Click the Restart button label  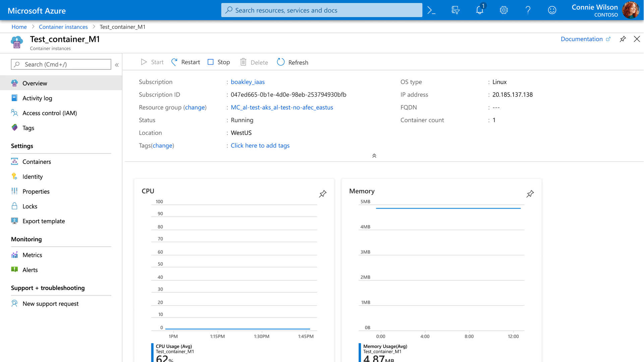(x=190, y=62)
